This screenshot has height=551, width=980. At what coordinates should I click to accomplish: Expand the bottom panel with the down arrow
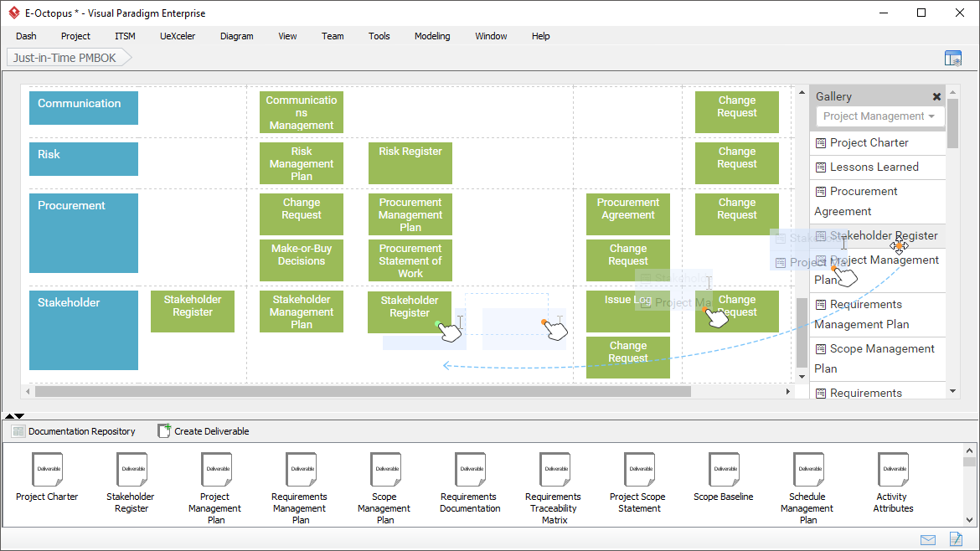tap(20, 415)
